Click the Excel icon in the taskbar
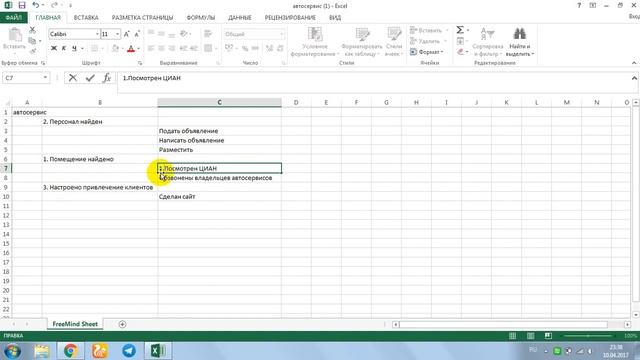 (158, 351)
